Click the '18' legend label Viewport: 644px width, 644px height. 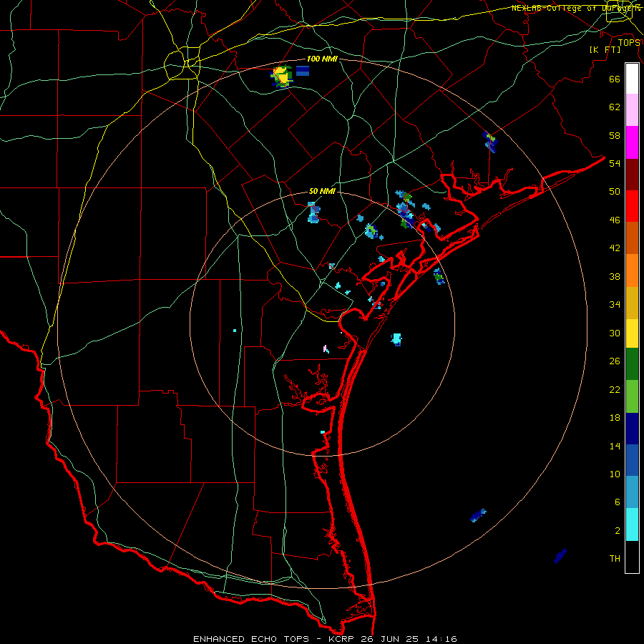tap(615, 418)
